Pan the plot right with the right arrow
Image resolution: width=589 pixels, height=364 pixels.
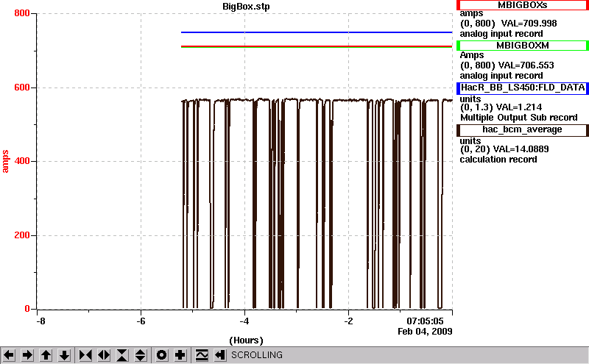click(27, 355)
